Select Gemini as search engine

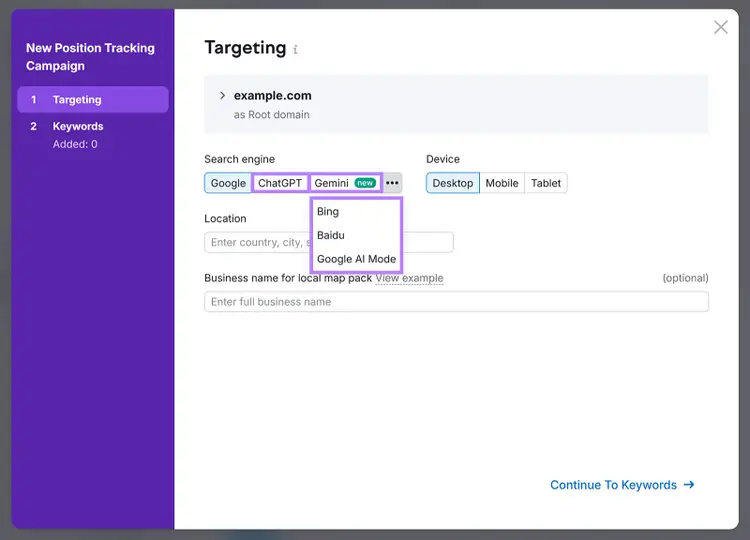(345, 183)
